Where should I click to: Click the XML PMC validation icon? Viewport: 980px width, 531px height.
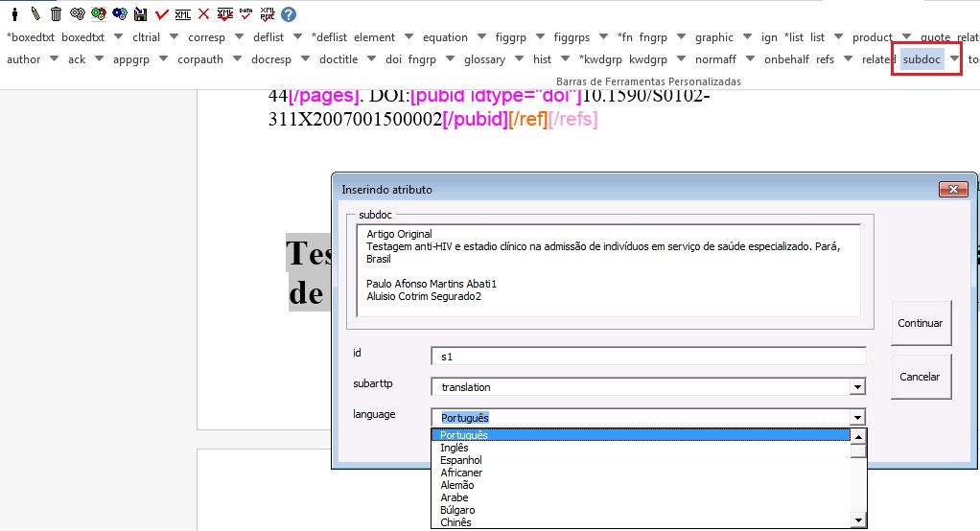(267, 14)
